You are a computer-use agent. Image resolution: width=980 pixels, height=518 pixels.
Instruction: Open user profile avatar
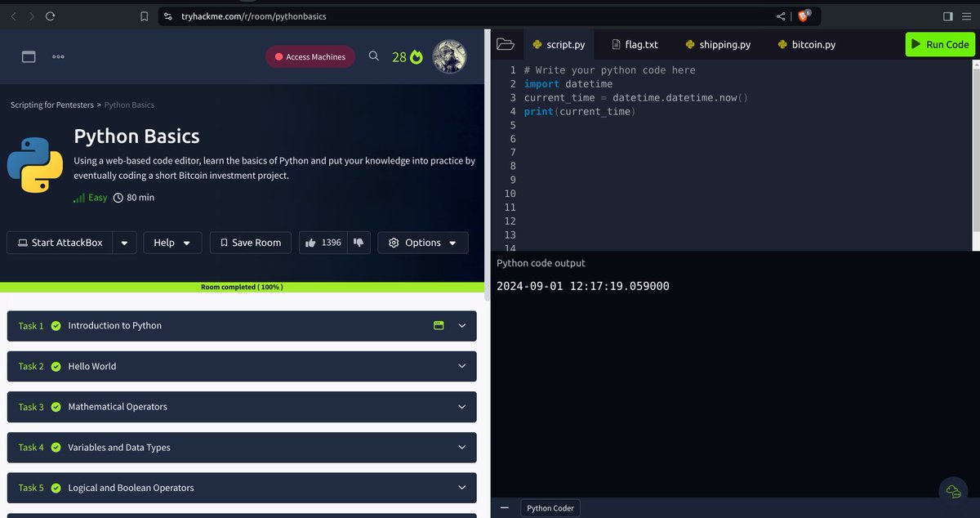(x=449, y=56)
